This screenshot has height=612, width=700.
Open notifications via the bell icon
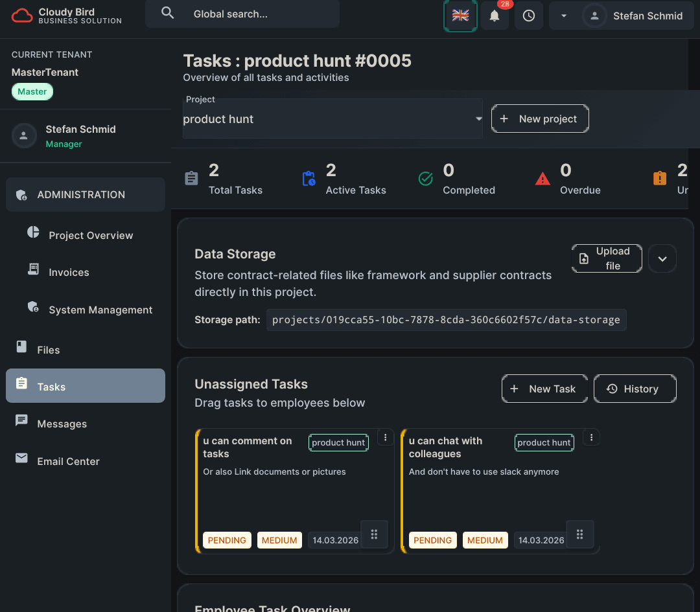coord(495,15)
